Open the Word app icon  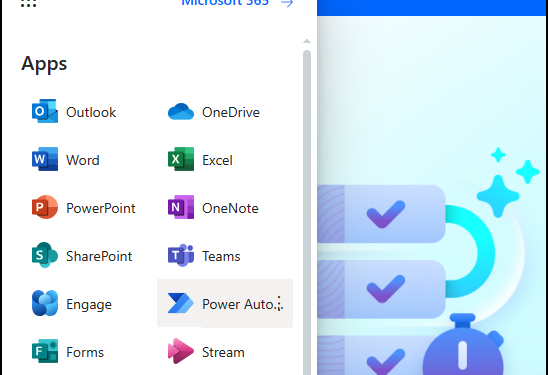45,159
